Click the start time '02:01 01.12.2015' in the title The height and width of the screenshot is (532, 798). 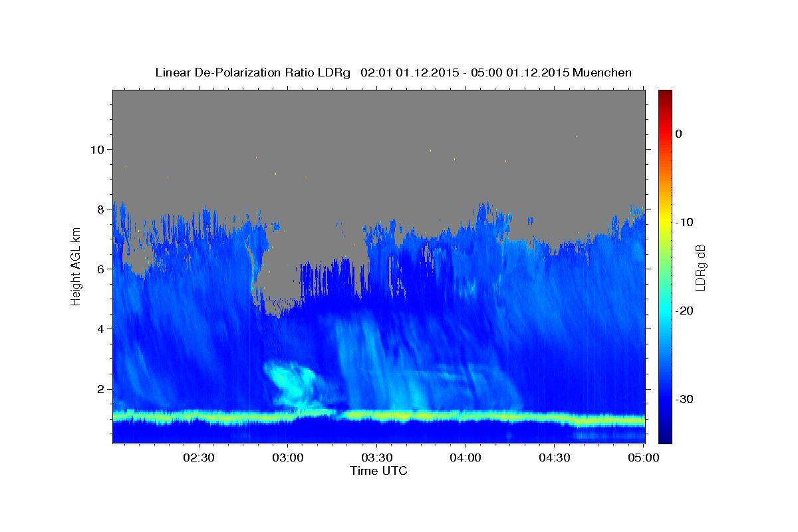point(410,72)
